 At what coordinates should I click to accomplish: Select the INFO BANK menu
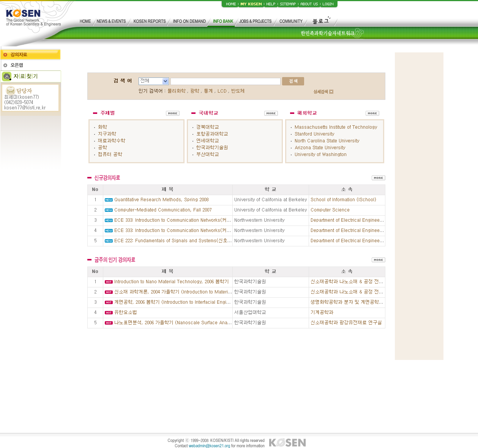point(223,21)
